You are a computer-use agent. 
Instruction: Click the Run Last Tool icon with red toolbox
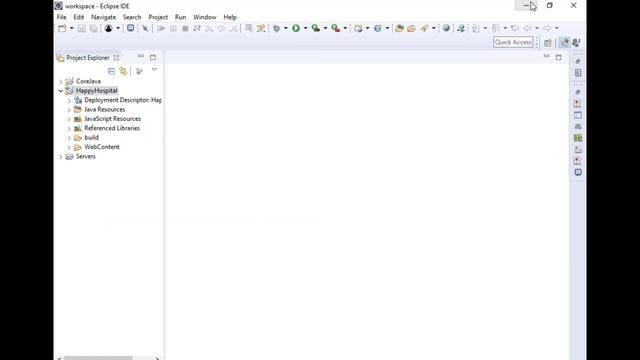click(x=335, y=28)
